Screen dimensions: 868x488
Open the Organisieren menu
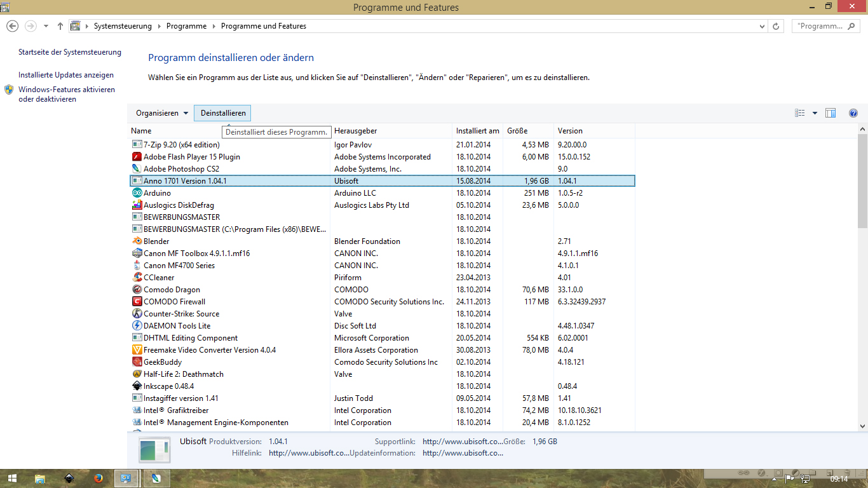coord(162,113)
